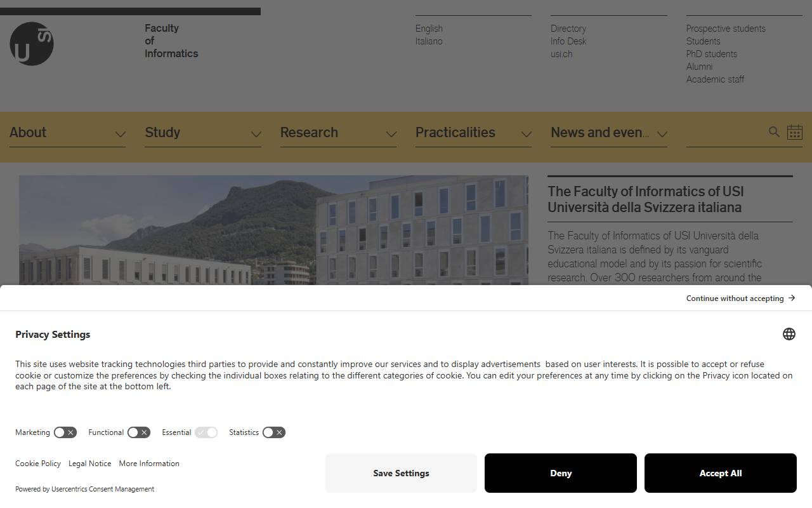
Task: Open the Info Desk link
Action: (x=568, y=41)
